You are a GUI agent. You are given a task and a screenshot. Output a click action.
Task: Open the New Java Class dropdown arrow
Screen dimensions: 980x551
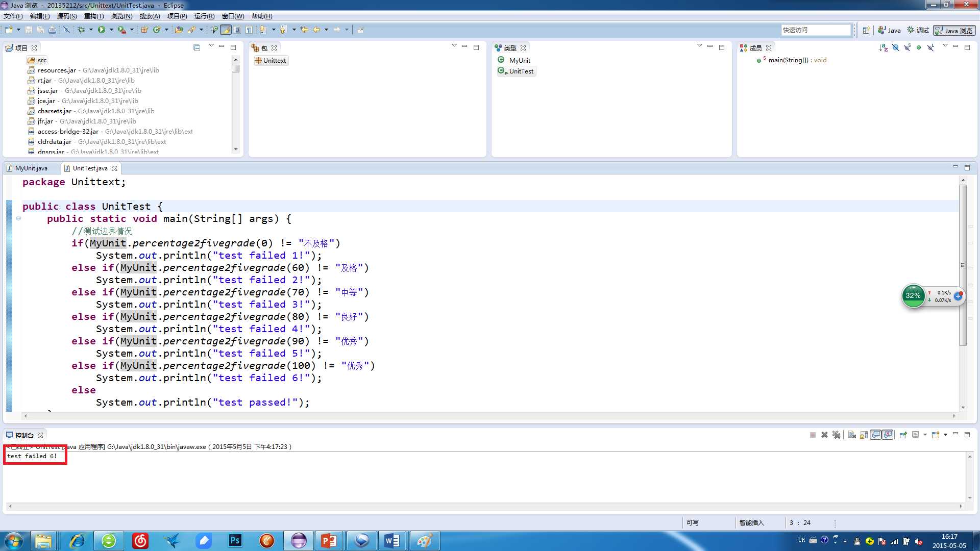[x=166, y=30]
